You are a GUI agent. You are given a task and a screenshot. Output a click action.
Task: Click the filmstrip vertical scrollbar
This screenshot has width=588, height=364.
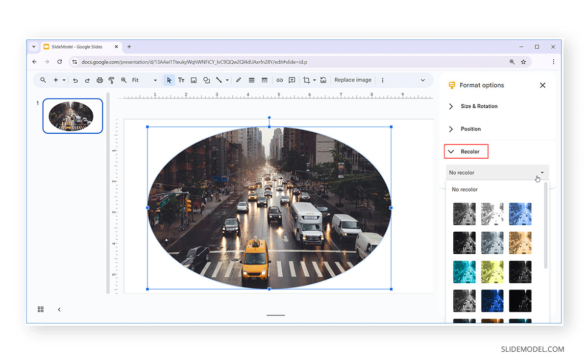108,194
